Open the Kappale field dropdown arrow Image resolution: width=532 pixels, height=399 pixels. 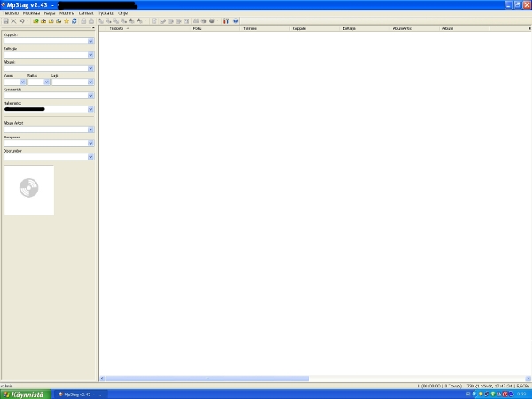[x=90, y=41]
